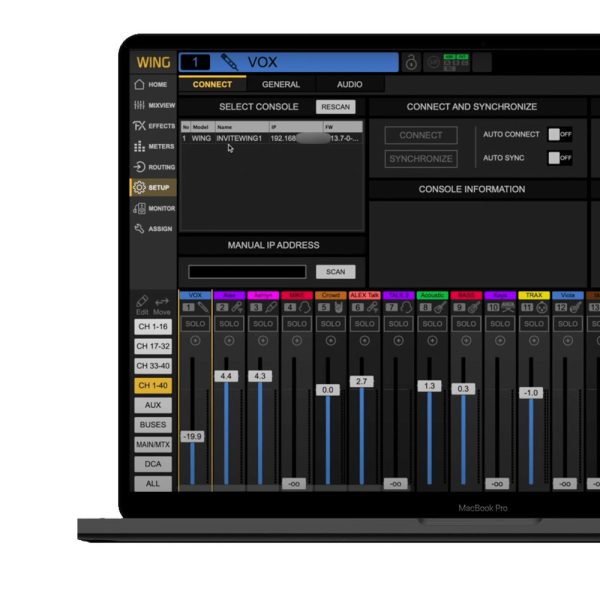Open the Routing page from sidebar
The height and width of the screenshot is (600, 600).
[154, 167]
